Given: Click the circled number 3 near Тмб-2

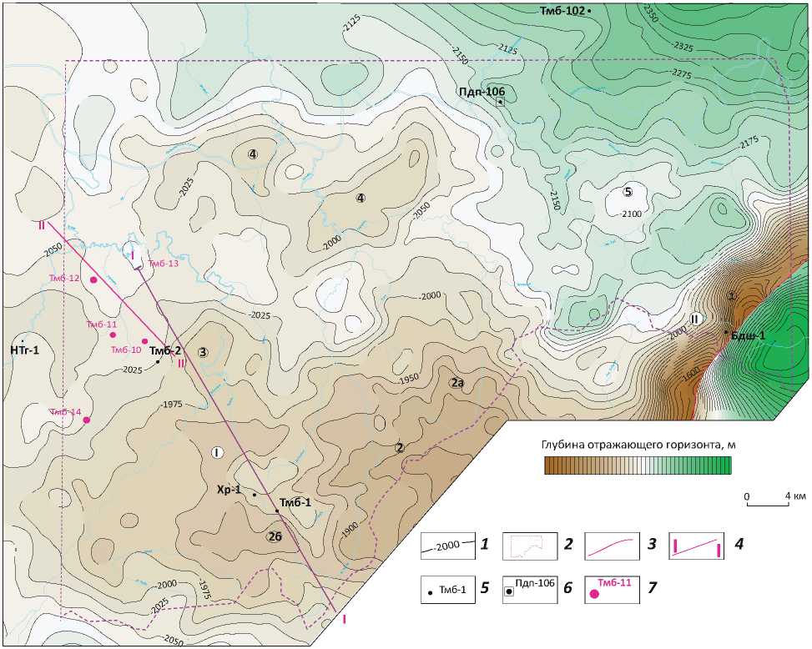Looking at the screenshot, I should point(203,352).
